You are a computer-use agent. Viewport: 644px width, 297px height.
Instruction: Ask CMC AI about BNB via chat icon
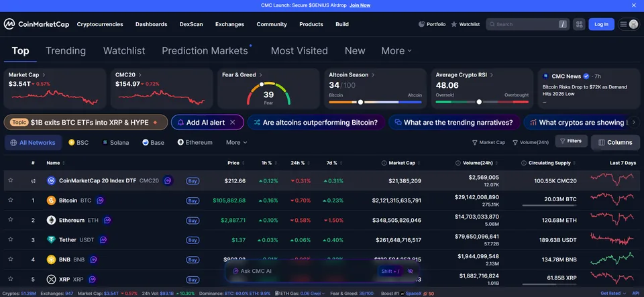coord(94,259)
